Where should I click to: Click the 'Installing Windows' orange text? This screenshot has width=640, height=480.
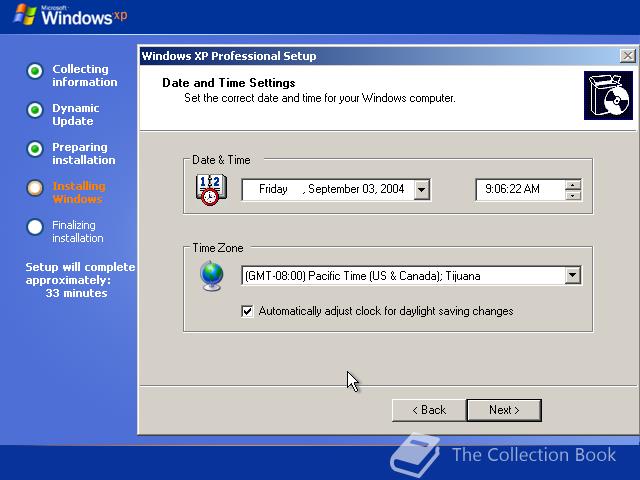(79, 192)
